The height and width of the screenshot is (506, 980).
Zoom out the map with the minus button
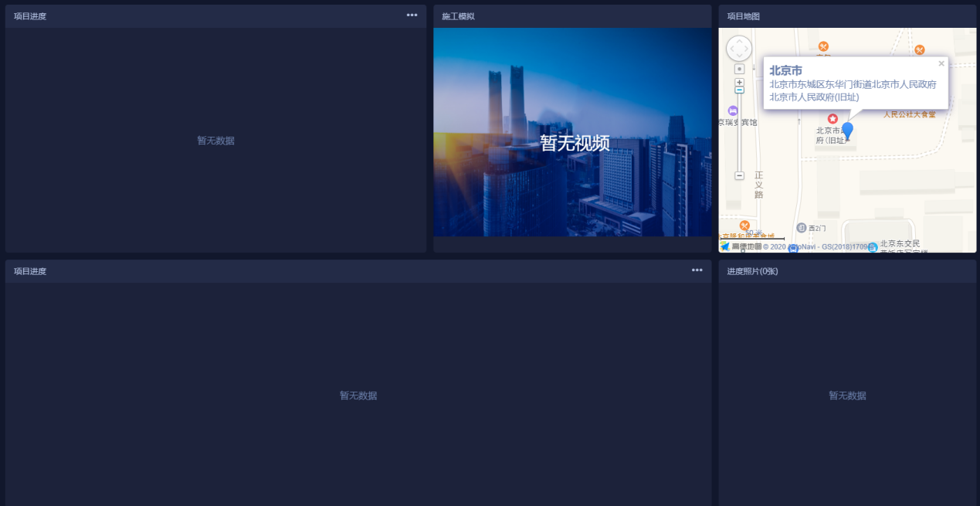739,176
